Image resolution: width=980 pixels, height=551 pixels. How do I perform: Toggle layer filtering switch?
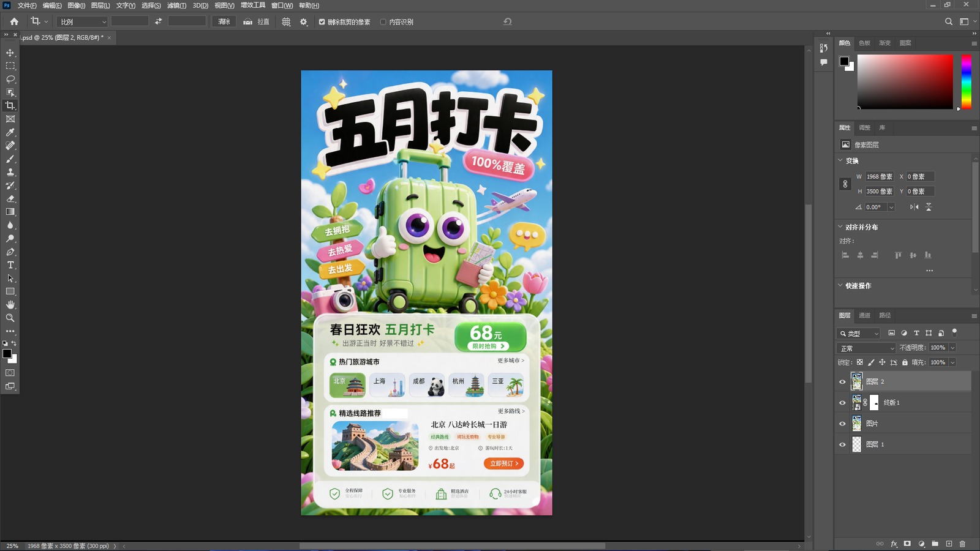tap(954, 332)
